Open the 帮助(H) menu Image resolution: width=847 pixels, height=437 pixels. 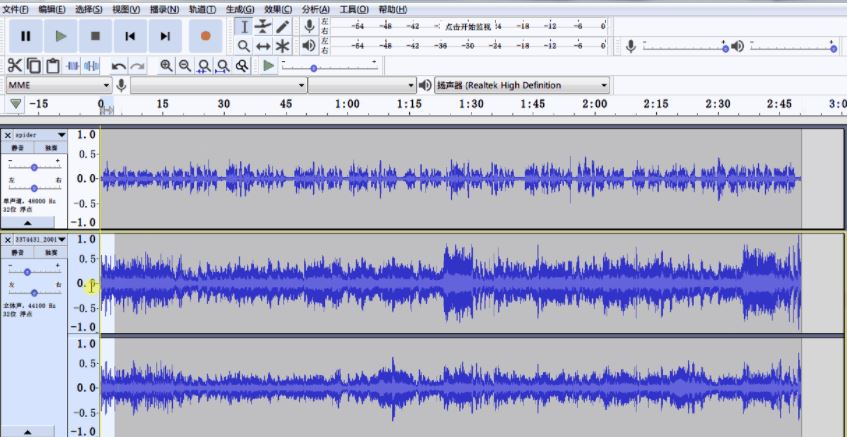[393, 9]
